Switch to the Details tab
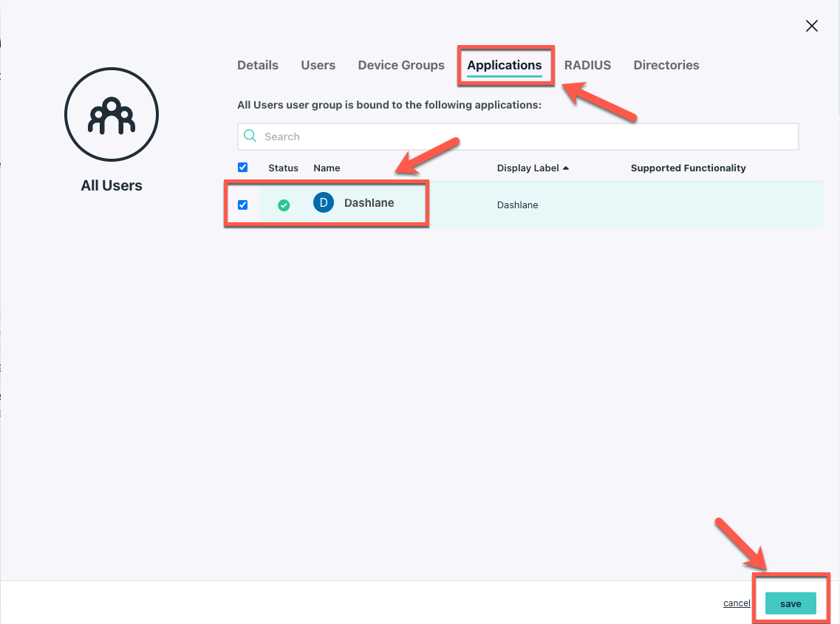This screenshot has height=624, width=840. (x=258, y=65)
